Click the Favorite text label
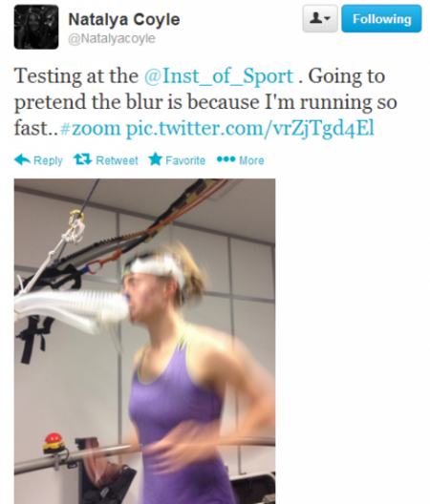430x504 pixels. pos(185,160)
